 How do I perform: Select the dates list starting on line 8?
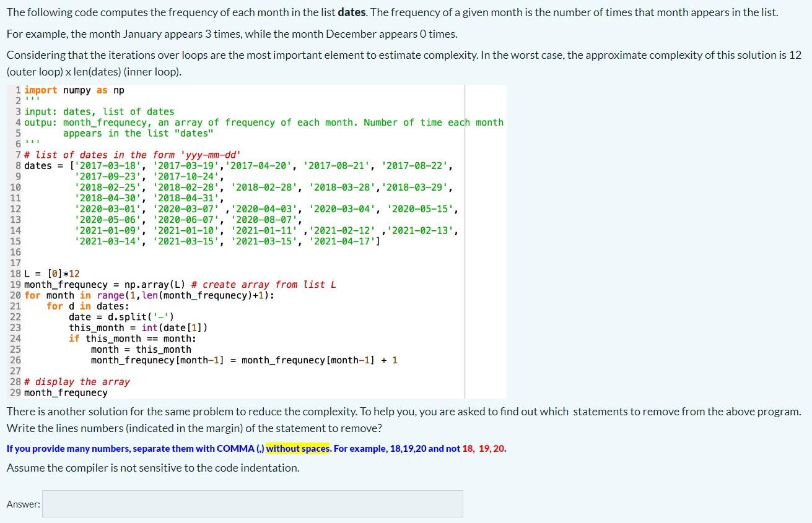pos(186,165)
